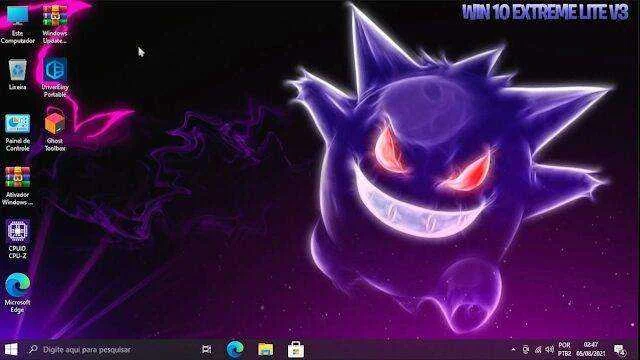Open the clock and calendar flyout
Image resolution: width=640 pixels, height=360 pixels.
[x=591, y=349]
